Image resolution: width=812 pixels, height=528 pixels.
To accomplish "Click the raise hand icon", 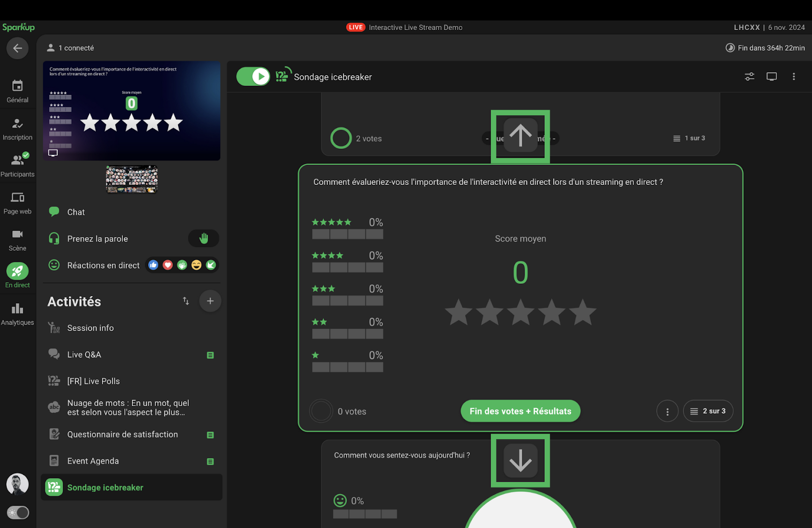I will tap(204, 239).
